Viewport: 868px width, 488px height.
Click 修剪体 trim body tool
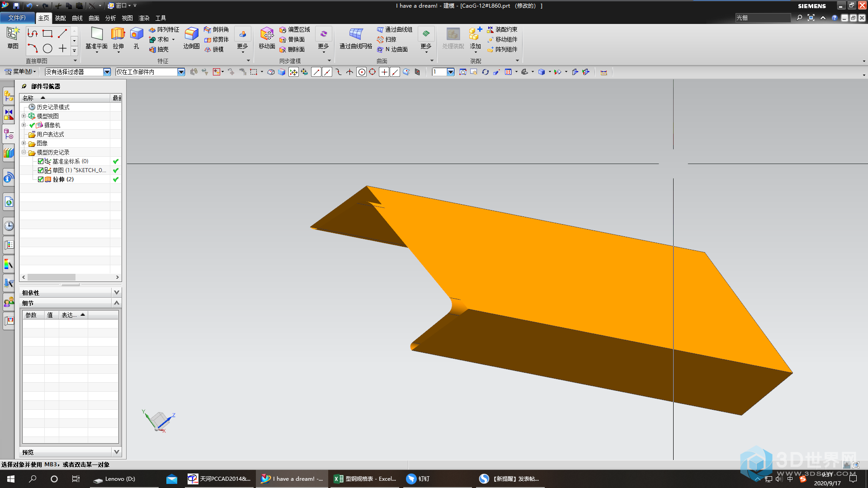(217, 40)
